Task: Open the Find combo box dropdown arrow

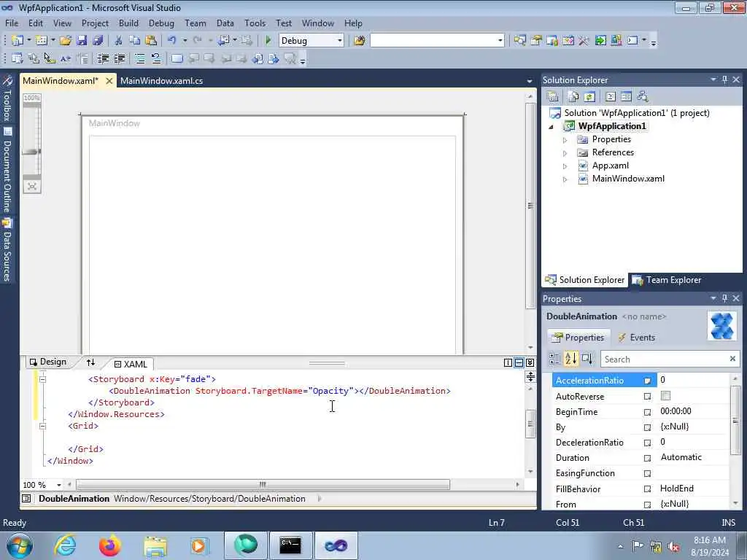Action: click(x=500, y=41)
